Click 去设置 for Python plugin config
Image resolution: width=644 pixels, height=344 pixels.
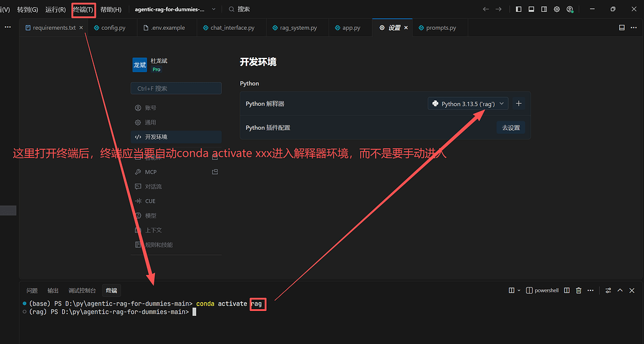(511, 128)
